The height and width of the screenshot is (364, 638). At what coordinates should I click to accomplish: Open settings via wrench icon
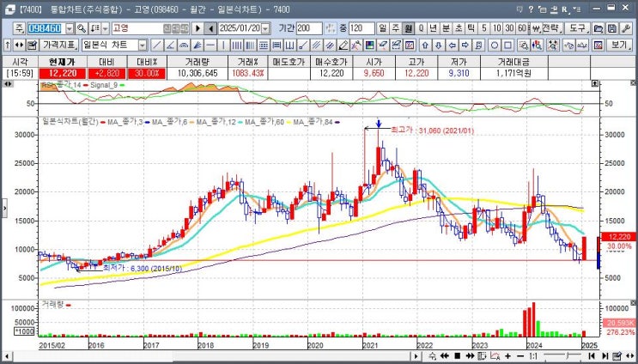pos(626,28)
